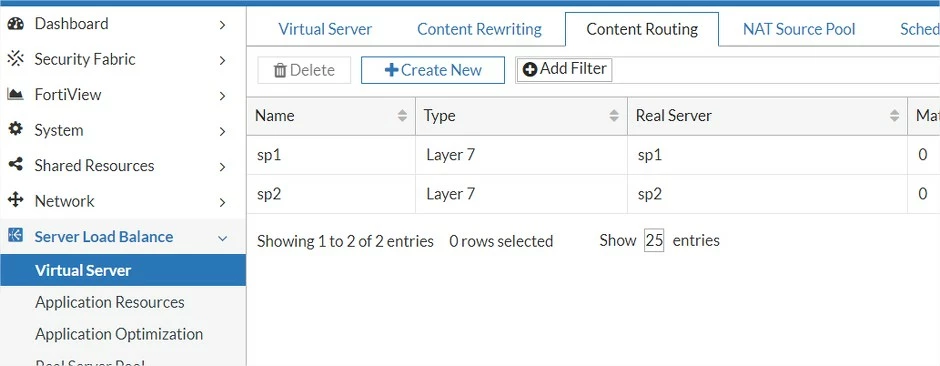Viewport: 940px width, 366px height.
Task: Open the Content Rewriting tab
Action: (479, 29)
